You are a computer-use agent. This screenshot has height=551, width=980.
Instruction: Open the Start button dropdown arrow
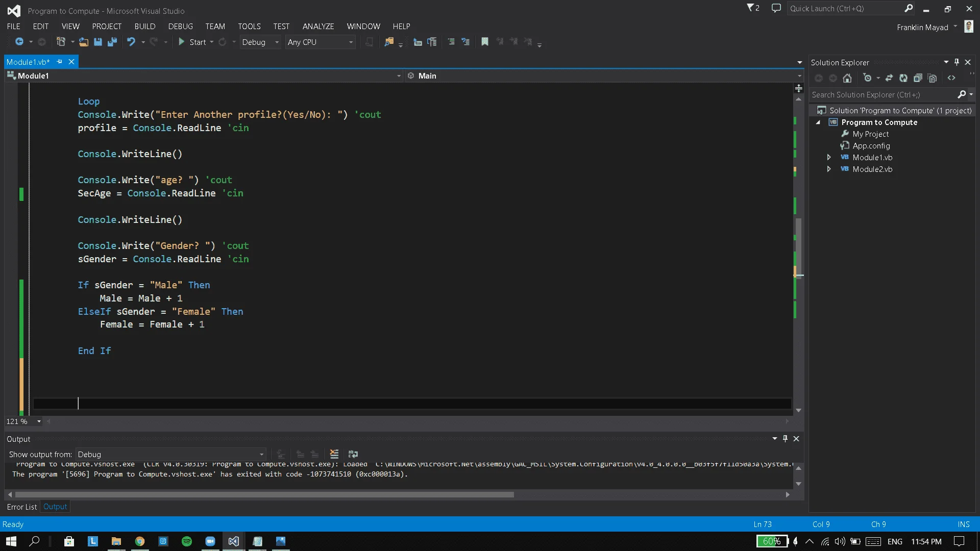pyautogui.click(x=212, y=42)
